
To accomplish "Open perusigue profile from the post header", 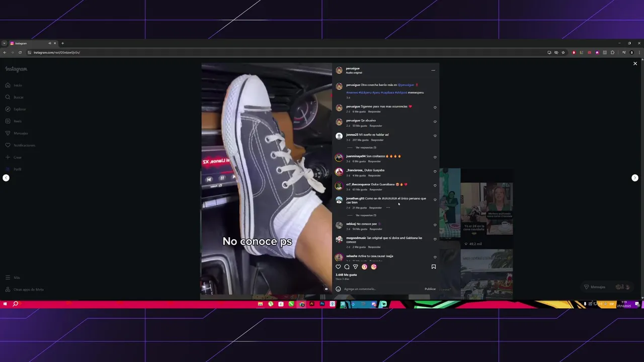I will pos(353,68).
